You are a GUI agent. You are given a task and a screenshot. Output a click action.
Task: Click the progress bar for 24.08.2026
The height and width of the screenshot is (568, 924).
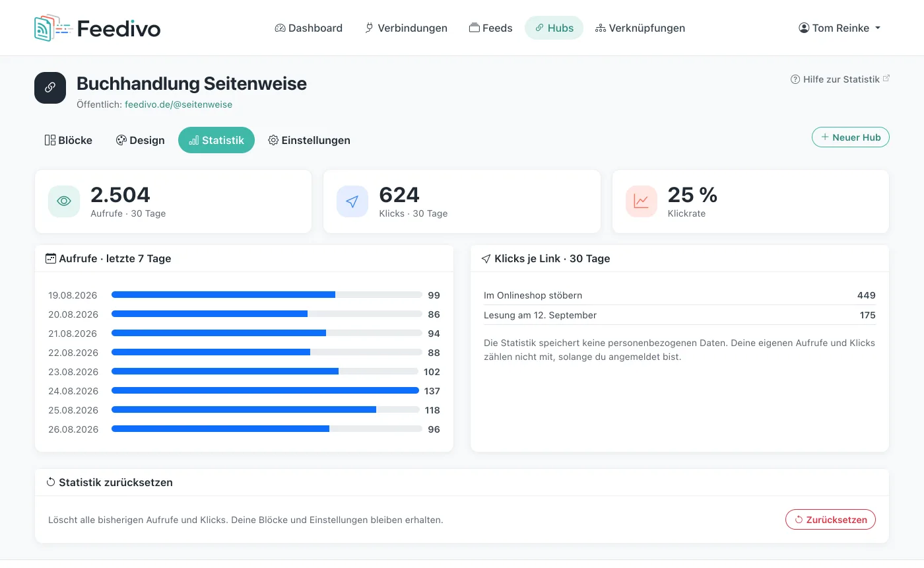pos(265,390)
